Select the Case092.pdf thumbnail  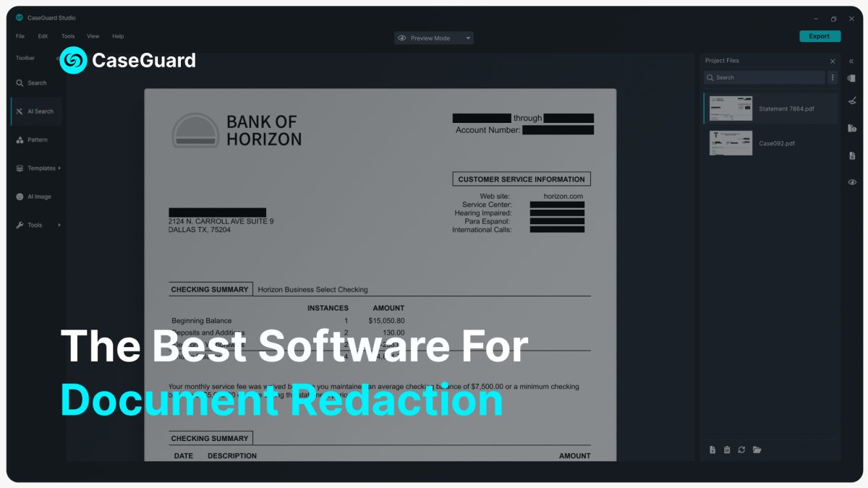pyautogui.click(x=731, y=143)
